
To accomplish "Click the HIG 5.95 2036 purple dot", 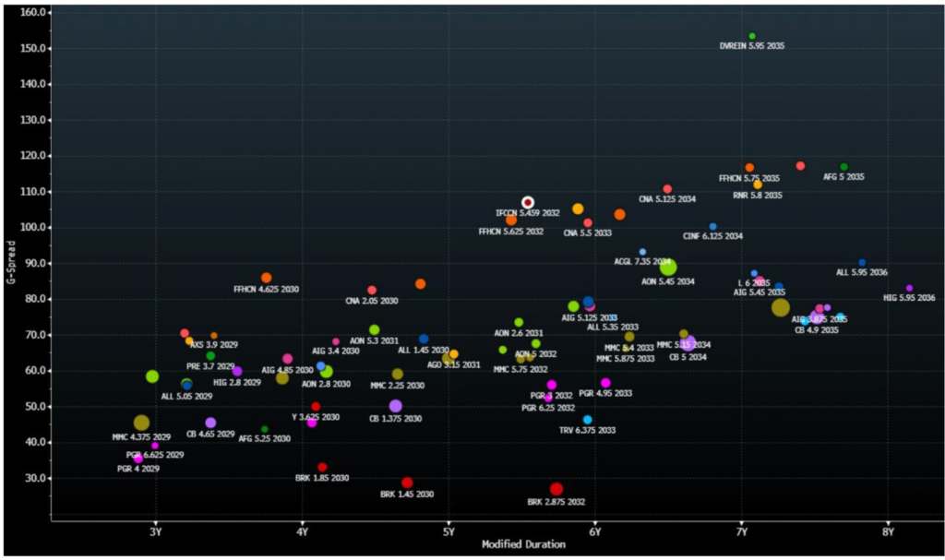I will [x=909, y=288].
